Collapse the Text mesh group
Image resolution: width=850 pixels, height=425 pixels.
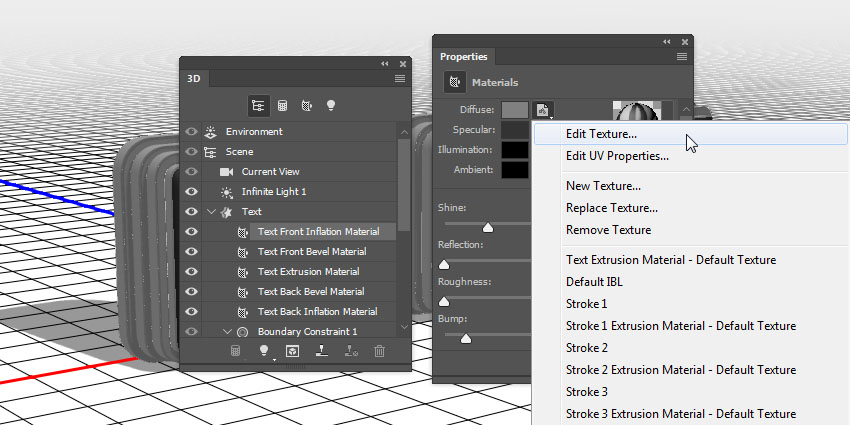click(x=211, y=212)
